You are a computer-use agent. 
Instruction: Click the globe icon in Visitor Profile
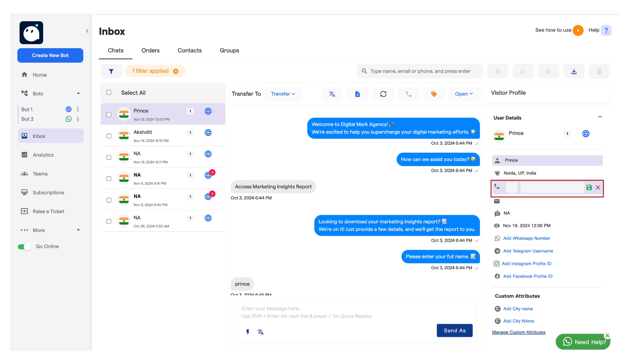click(586, 134)
